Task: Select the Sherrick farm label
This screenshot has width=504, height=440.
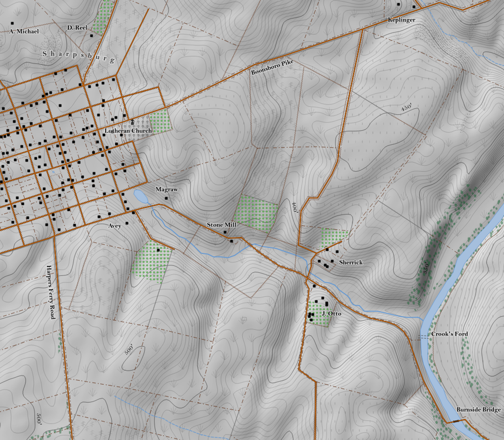Action: [x=351, y=262]
